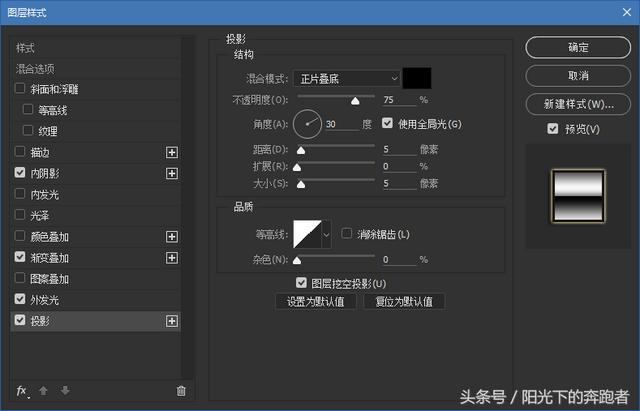Image resolution: width=640 pixels, height=411 pixels.
Task: Open 等高线 contour picker arrow
Action: tap(326, 234)
